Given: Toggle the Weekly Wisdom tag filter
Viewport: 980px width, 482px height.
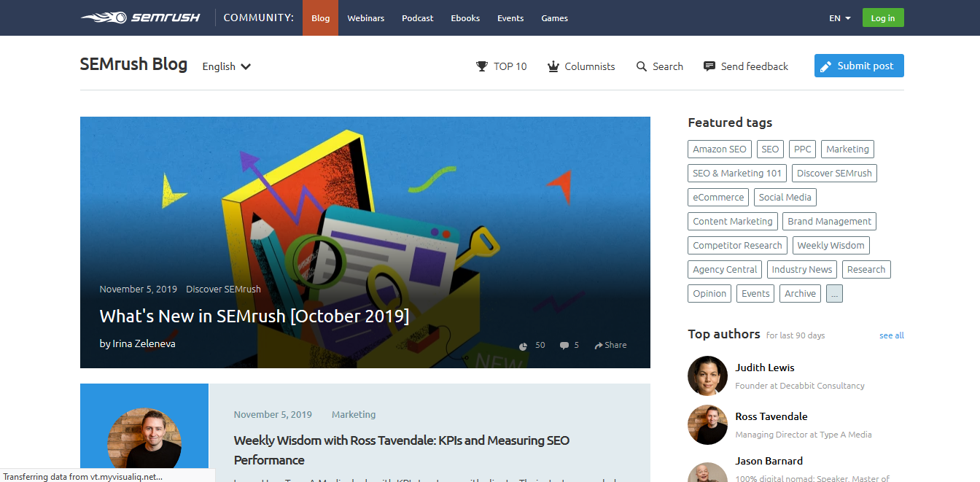Looking at the screenshot, I should tap(831, 245).
